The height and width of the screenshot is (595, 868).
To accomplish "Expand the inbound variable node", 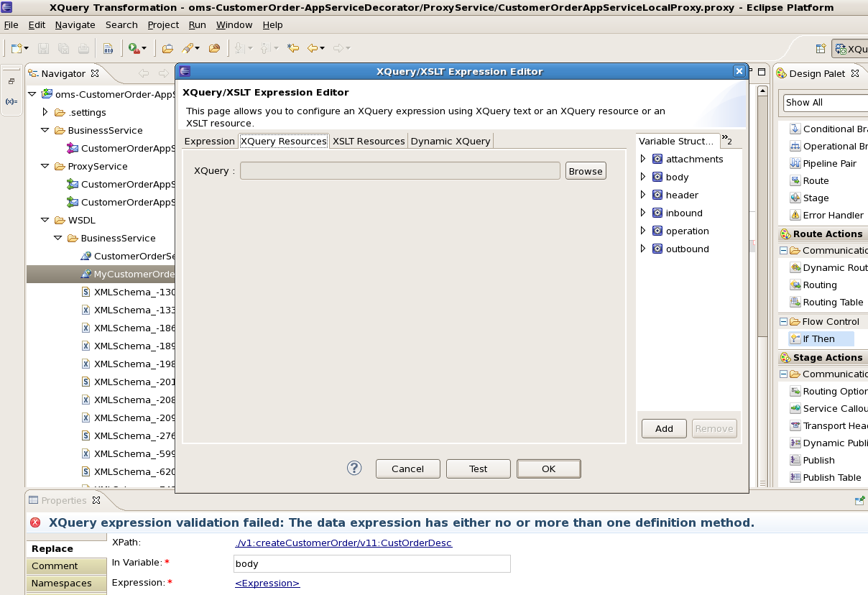I will pos(643,213).
